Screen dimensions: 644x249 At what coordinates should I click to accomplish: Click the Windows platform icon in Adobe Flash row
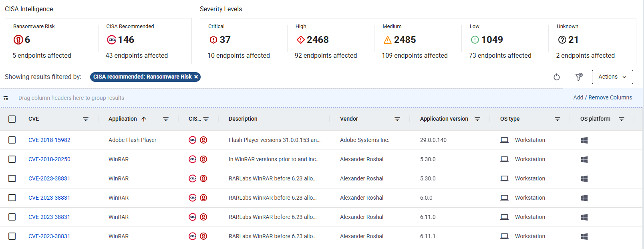click(584, 140)
